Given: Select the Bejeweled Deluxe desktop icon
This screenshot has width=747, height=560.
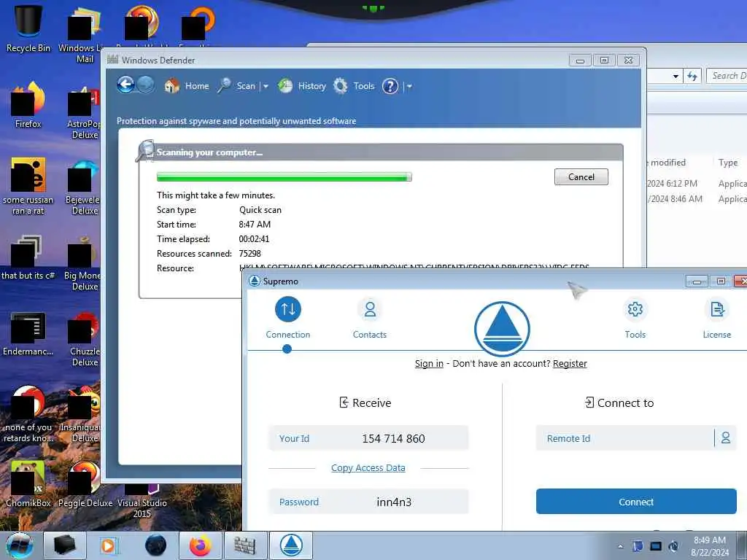Looking at the screenshot, I should [83, 187].
